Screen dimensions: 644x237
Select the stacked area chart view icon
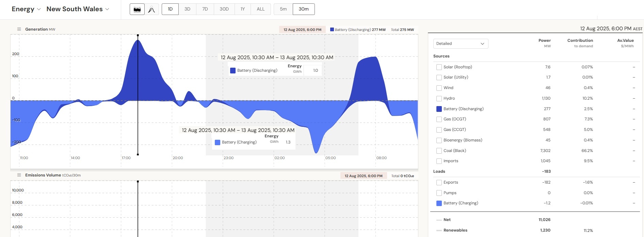click(137, 9)
